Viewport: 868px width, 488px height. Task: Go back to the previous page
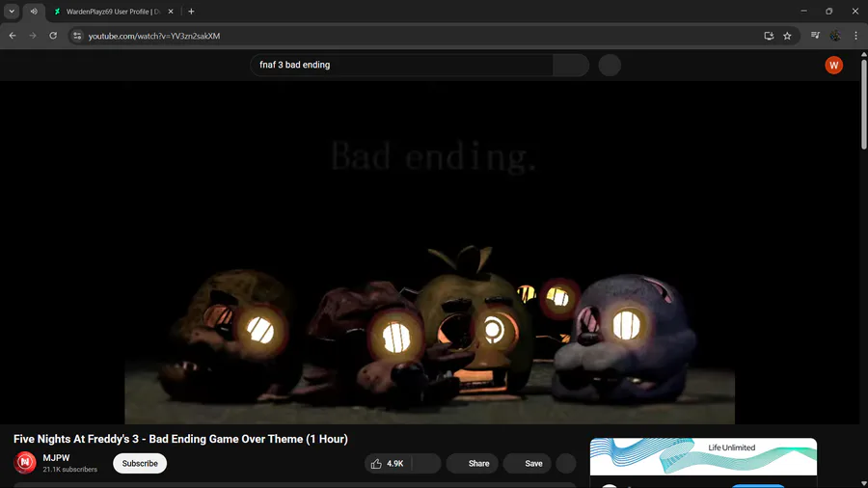pos(13,36)
